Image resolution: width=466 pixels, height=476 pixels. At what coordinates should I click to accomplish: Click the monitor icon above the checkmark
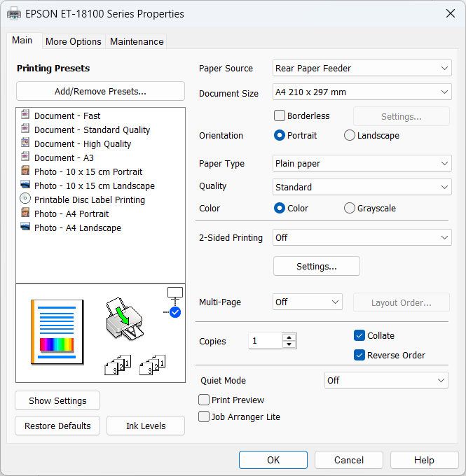tap(175, 293)
